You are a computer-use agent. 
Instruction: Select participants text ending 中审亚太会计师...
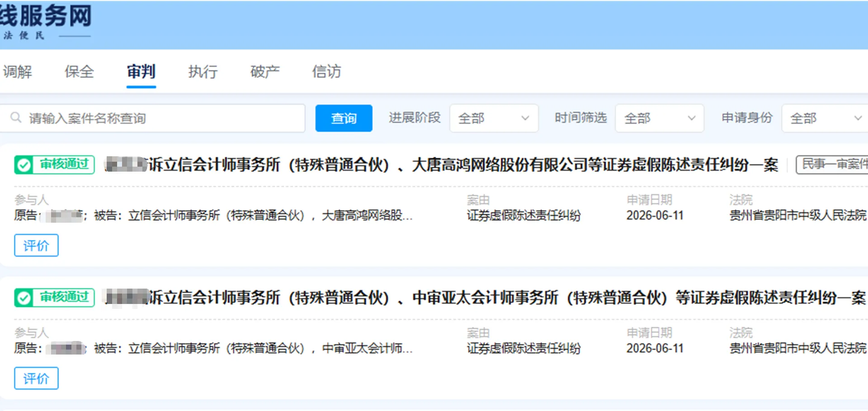pyautogui.click(x=213, y=348)
